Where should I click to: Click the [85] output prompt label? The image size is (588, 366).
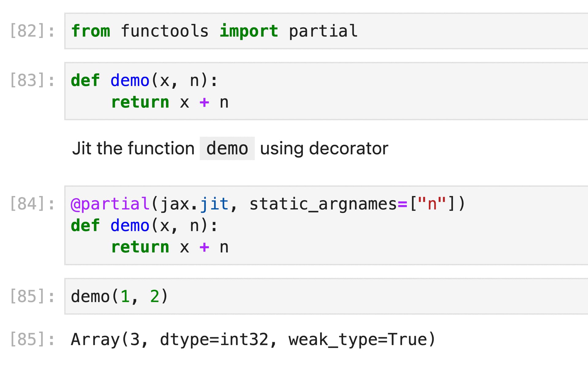coord(32,339)
